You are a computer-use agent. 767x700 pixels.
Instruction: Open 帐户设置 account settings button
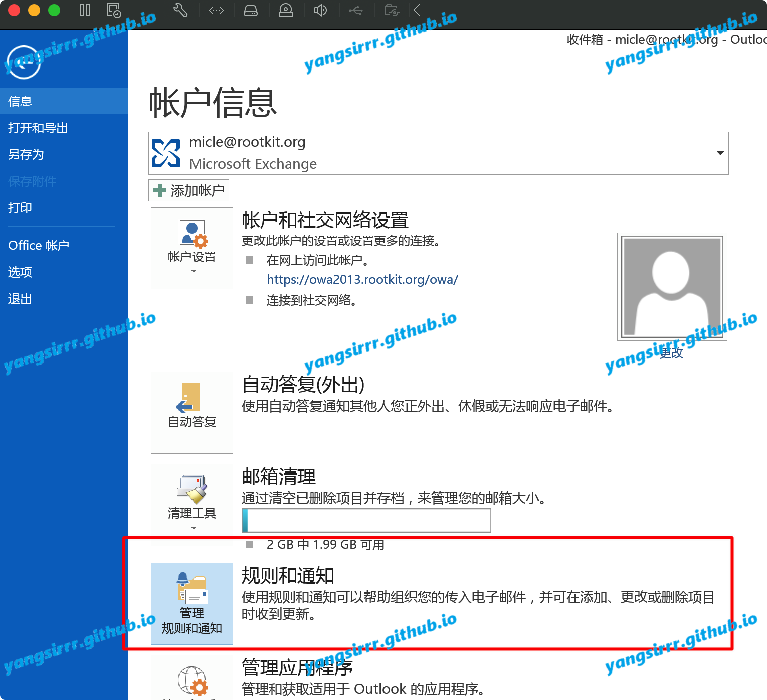[192, 248]
